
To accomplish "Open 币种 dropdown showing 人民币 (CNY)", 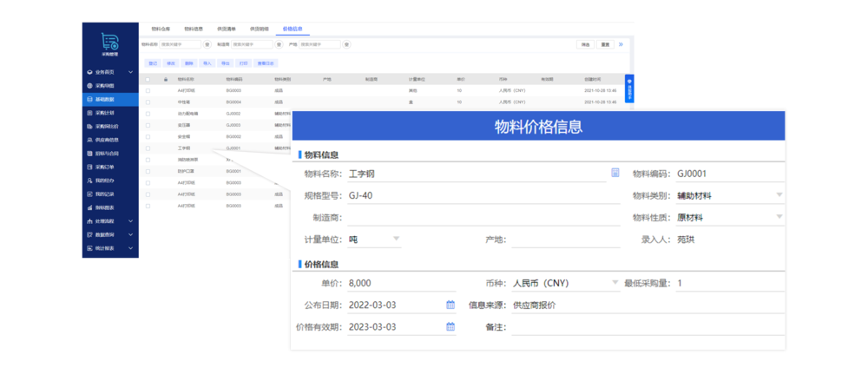I will pyautogui.click(x=565, y=283).
